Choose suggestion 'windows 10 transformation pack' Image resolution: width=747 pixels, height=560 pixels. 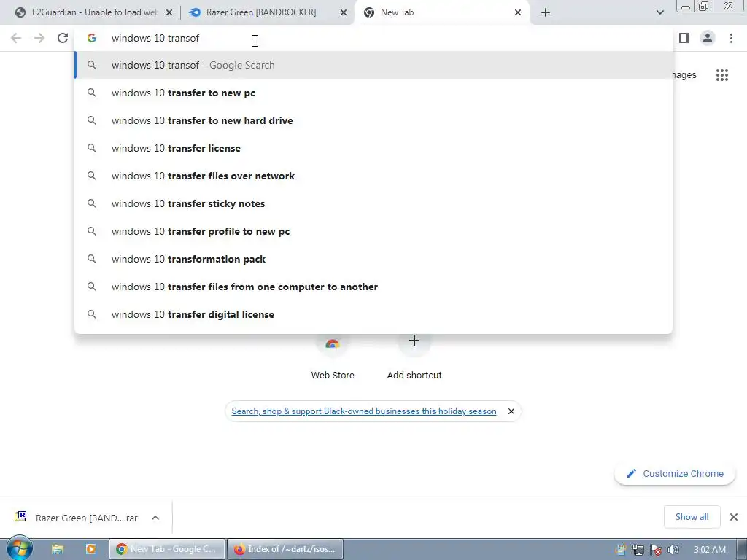[373, 259]
